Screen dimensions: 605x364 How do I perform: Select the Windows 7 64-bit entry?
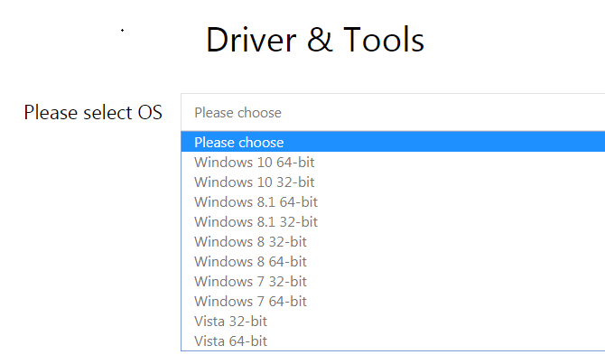click(x=250, y=302)
